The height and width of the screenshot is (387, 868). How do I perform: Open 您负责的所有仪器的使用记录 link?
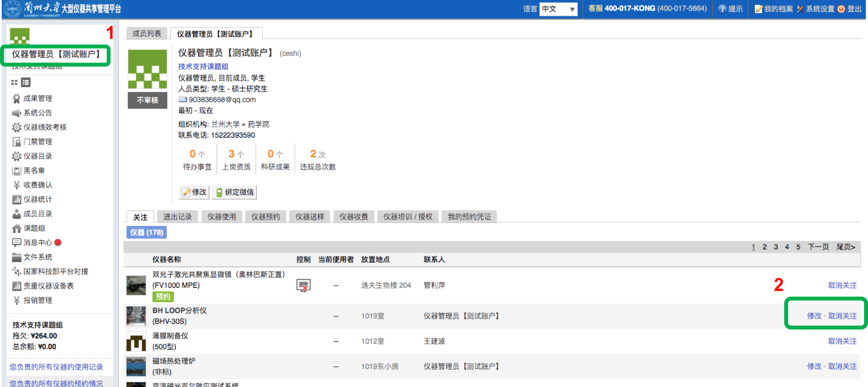coord(56,367)
